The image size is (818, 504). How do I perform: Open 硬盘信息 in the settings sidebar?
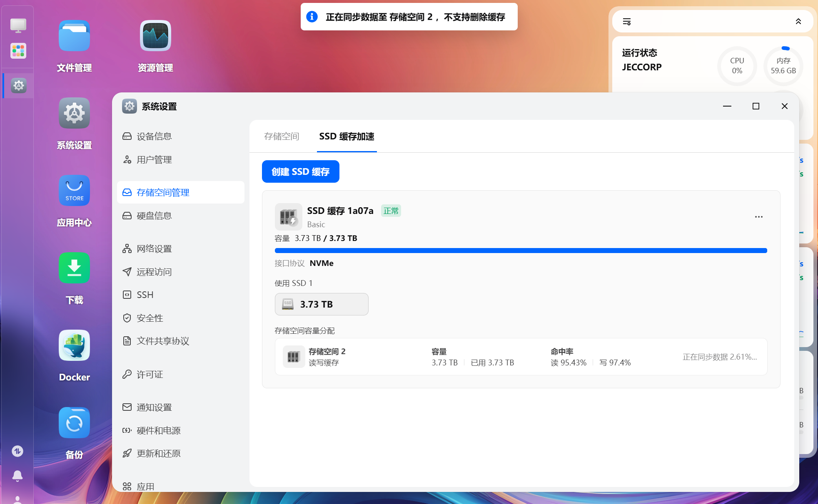click(154, 216)
